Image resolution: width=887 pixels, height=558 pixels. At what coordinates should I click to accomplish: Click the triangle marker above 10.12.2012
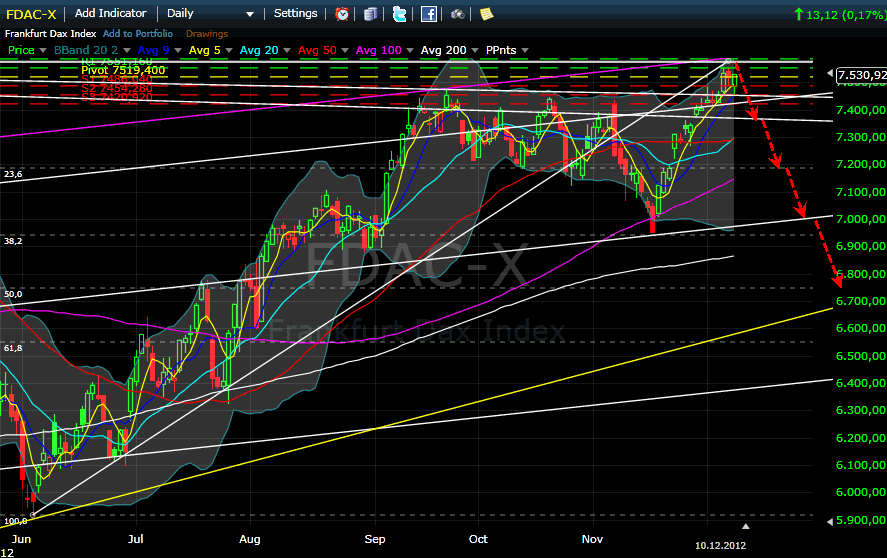(x=746, y=526)
